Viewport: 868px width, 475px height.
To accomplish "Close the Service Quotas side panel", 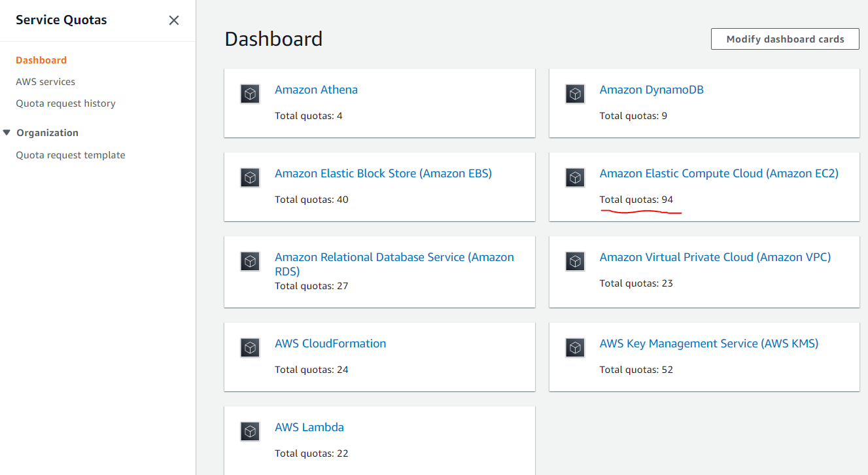I will (x=174, y=20).
